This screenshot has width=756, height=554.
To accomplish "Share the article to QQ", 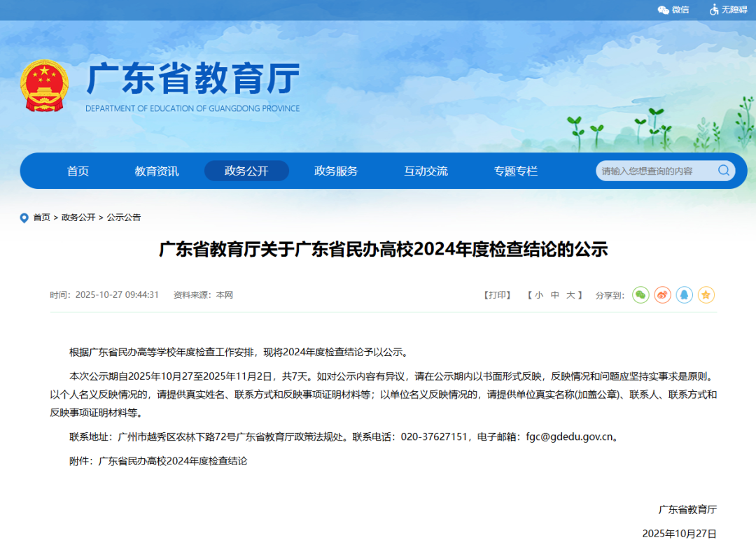I will tap(684, 295).
